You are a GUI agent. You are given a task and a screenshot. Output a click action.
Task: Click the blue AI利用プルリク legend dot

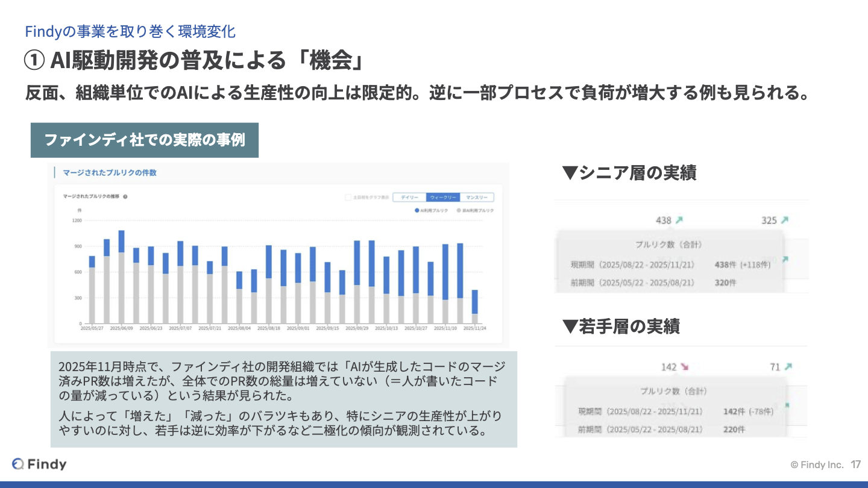click(417, 210)
